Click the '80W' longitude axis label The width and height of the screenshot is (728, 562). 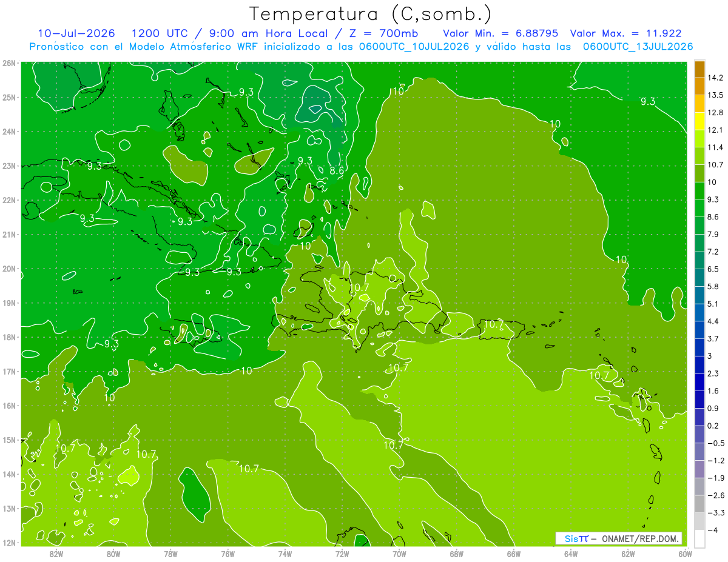113,554
